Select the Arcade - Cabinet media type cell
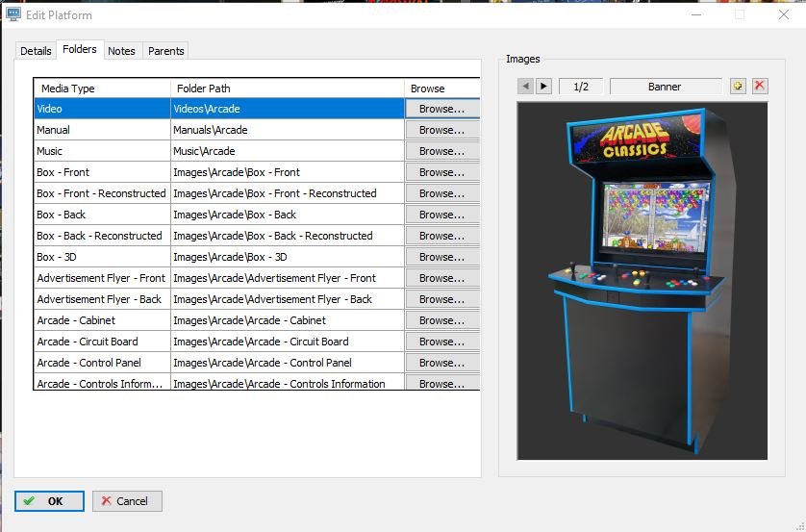 pos(102,320)
